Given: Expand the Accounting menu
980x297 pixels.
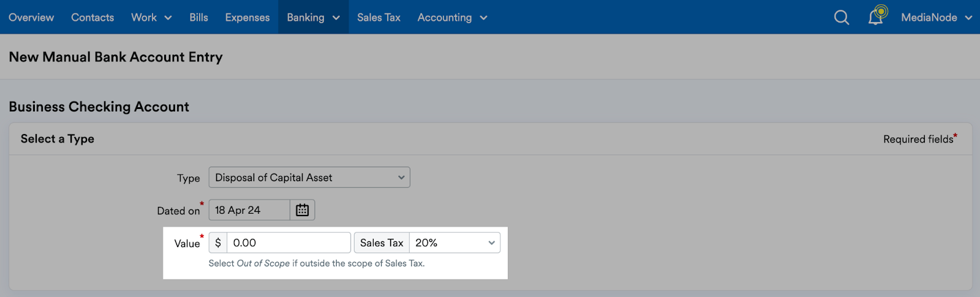Looking at the screenshot, I should click(452, 17).
